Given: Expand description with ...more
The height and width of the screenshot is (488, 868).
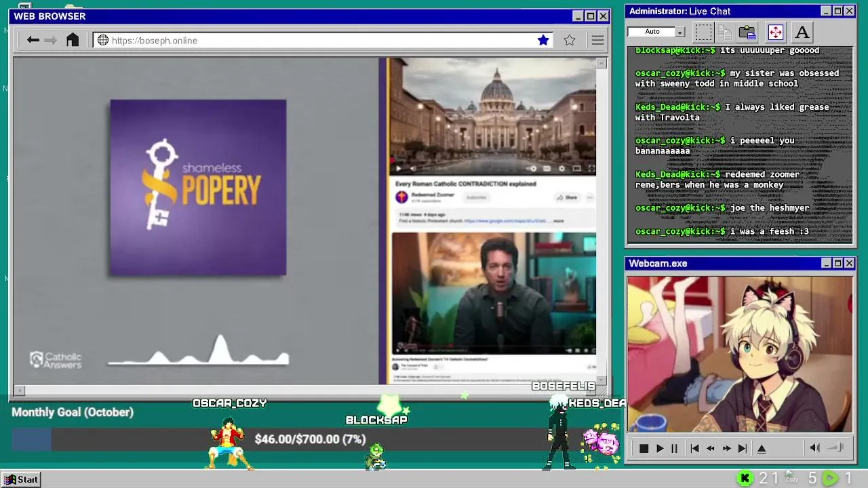Looking at the screenshot, I should (557, 221).
